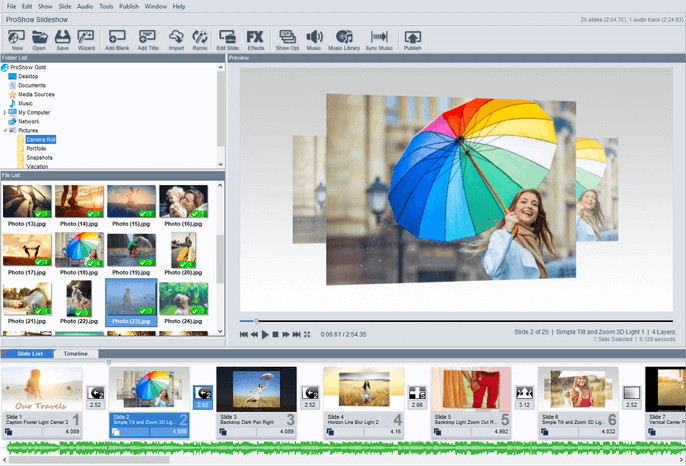Open Edit Slide from the toolbar

[228, 40]
